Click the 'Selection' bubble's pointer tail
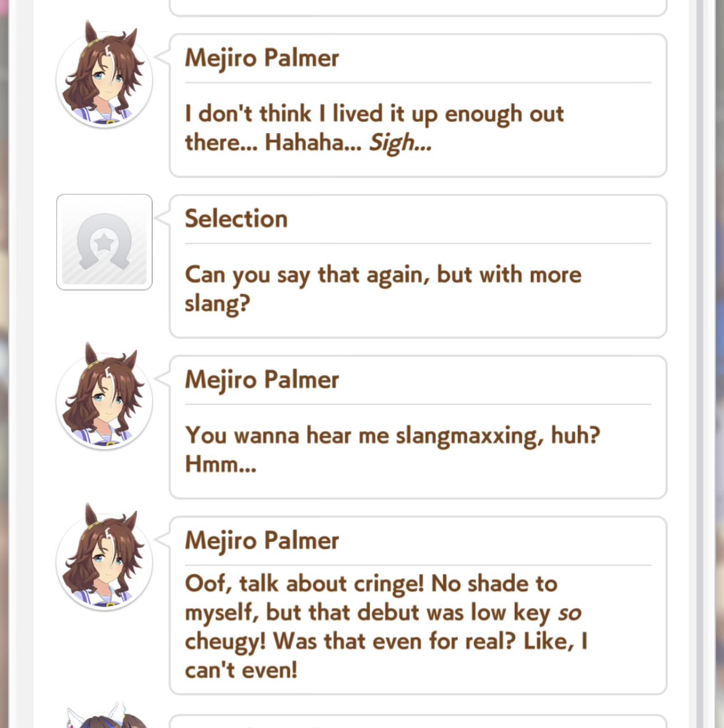This screenshot has width=724, height=728. pos(163,217)
